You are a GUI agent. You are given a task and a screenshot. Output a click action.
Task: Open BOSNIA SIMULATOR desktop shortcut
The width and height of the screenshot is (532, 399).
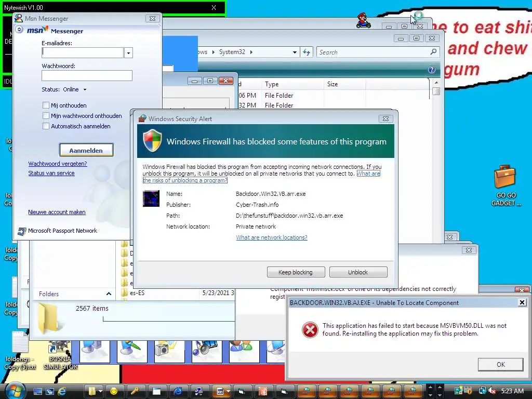point(60,355)
